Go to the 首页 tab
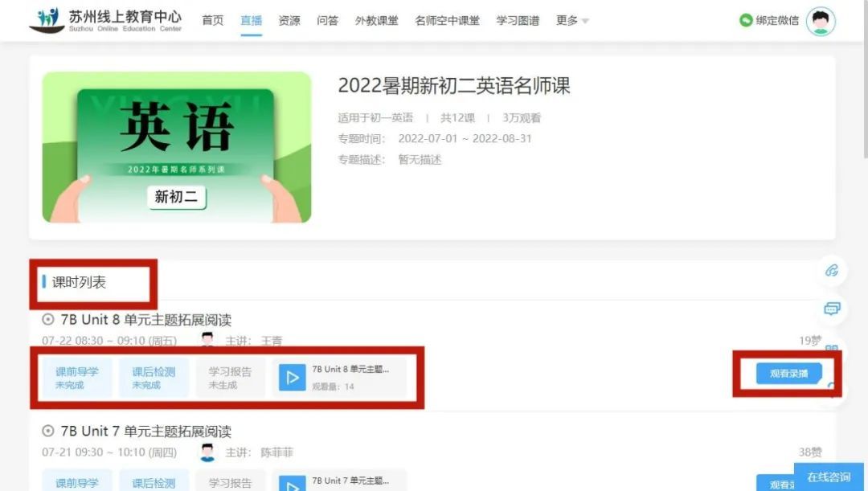Viewport: 868px width, 491px height. click(x=213, y=21)
